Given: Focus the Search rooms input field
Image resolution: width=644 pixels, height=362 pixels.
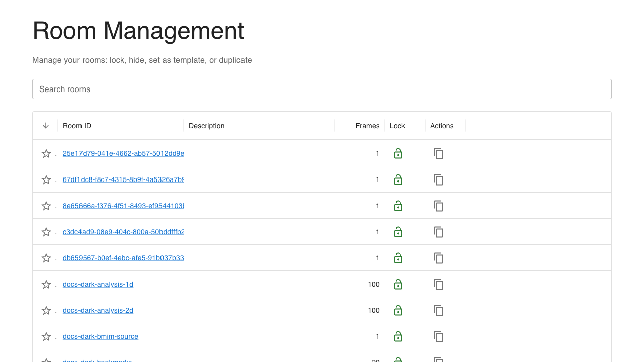Looking at the screenshot, I should click(322, 89).
